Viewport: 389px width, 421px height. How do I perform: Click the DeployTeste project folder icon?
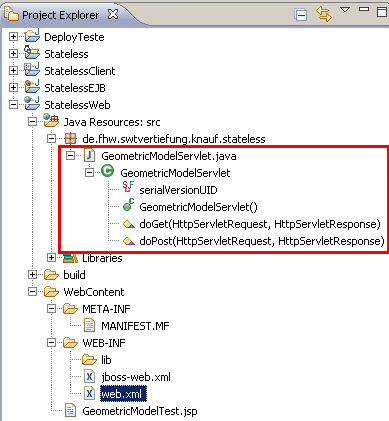coord(32,36)
